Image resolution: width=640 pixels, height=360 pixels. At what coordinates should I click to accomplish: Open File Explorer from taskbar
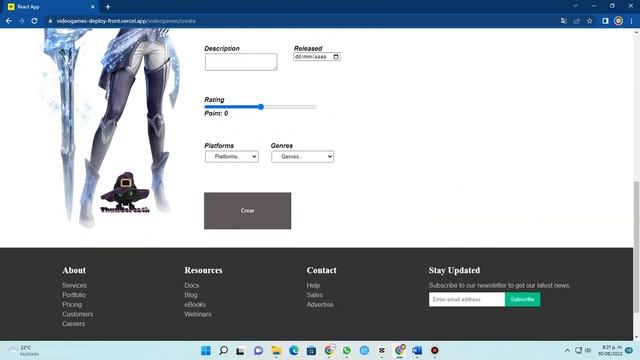point(276,351)
